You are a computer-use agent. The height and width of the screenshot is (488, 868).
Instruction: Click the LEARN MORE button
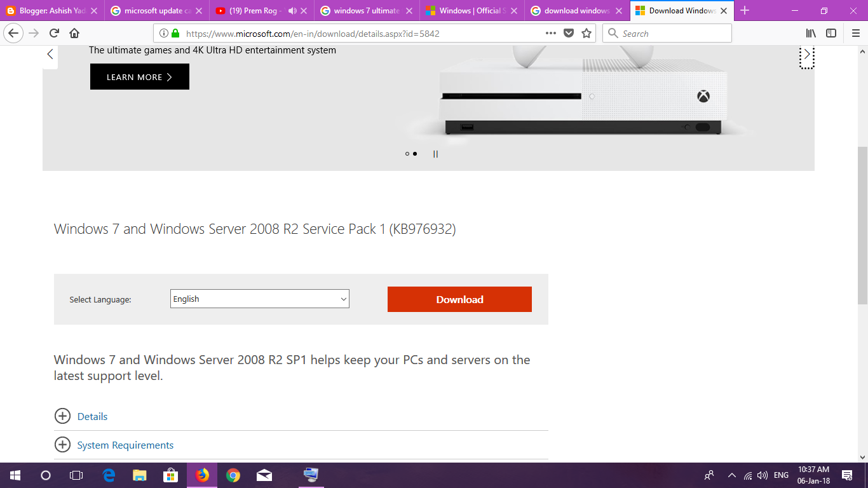(140, 77)
